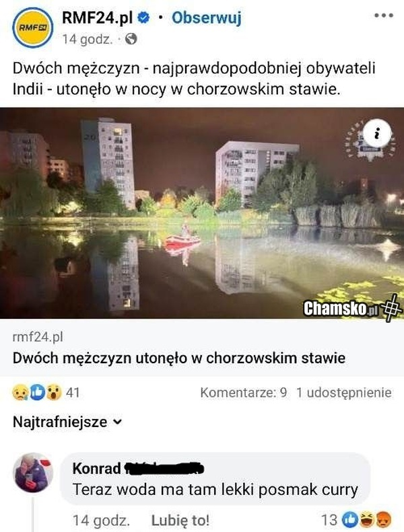Open the three-dot post options menu
This screenshot has width=404, height=532.
coord(384,15)
